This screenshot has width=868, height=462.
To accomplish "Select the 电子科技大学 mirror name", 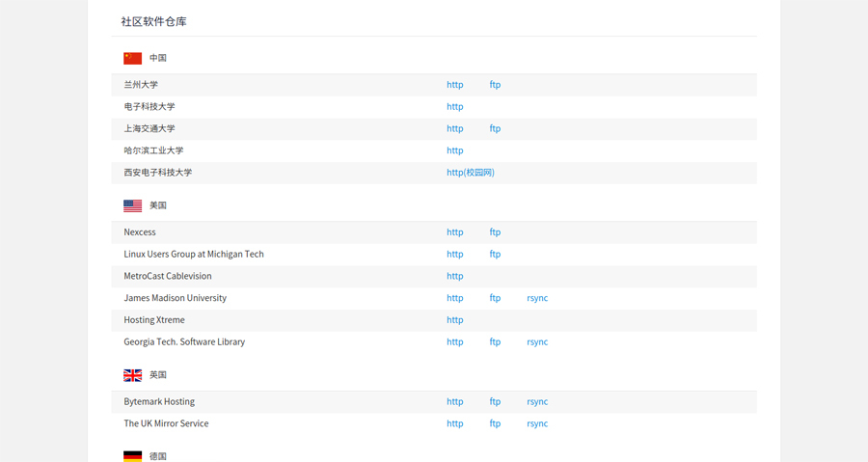I will (x=149, y=107).
